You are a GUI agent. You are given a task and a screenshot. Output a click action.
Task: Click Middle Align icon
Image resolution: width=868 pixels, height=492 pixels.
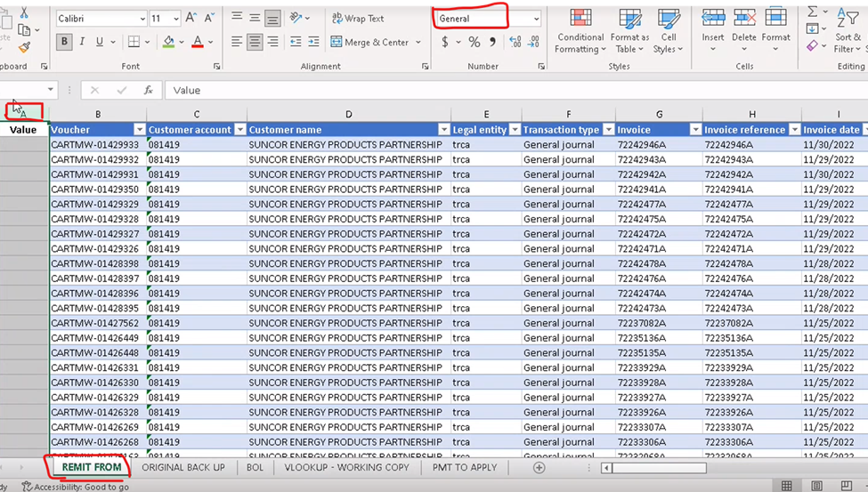tap(255, 18)
